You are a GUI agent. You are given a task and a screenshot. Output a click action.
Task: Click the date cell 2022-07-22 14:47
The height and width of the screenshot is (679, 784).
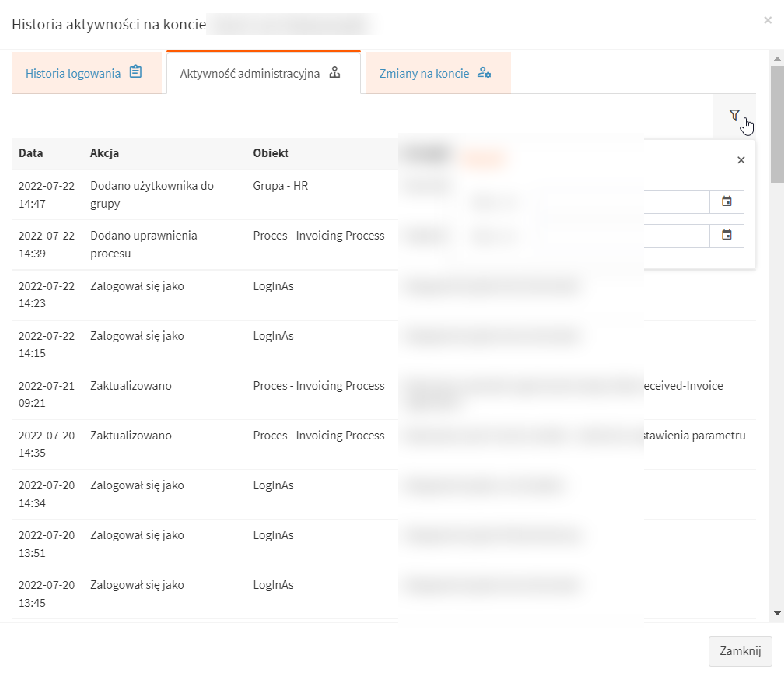(47, 195)
